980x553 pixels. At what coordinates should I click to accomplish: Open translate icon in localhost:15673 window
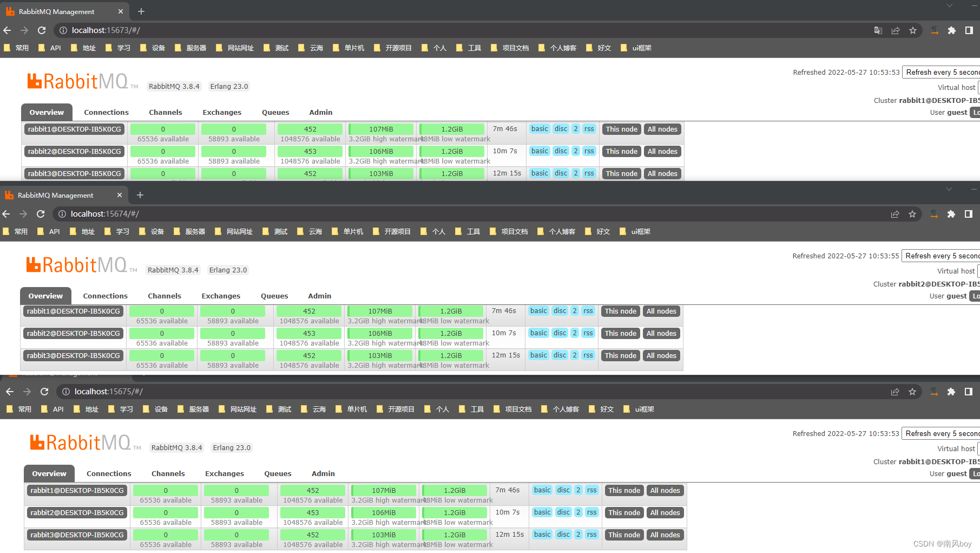(x=878, y=30)
